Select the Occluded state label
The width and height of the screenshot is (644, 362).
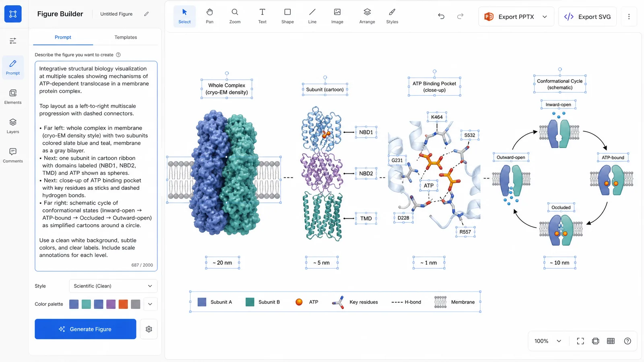tap(561, 208)
